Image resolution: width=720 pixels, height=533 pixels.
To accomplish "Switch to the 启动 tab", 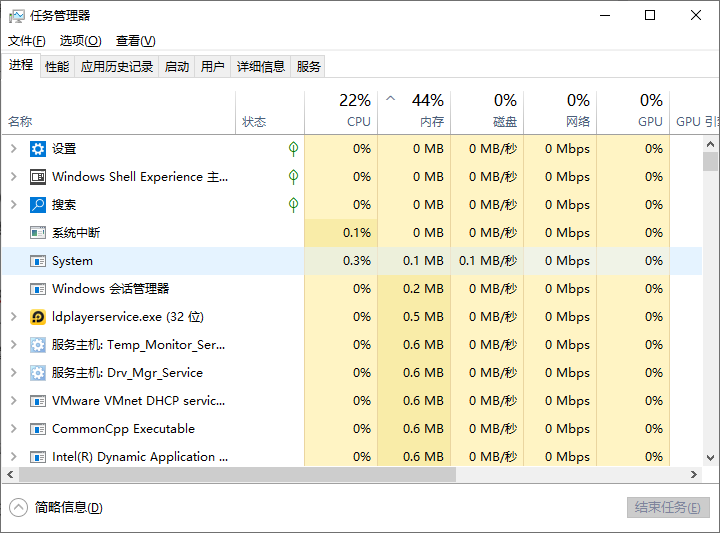I will click(177, 67).
